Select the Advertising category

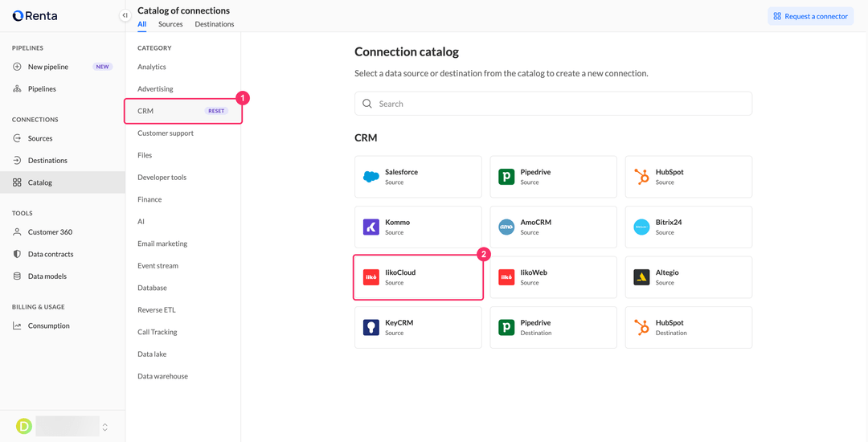(x=156, y=88)
